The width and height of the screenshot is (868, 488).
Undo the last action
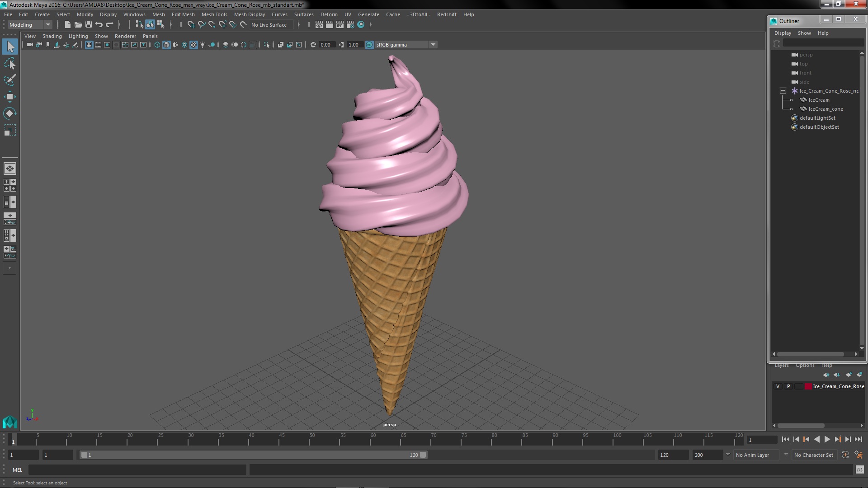99,25
